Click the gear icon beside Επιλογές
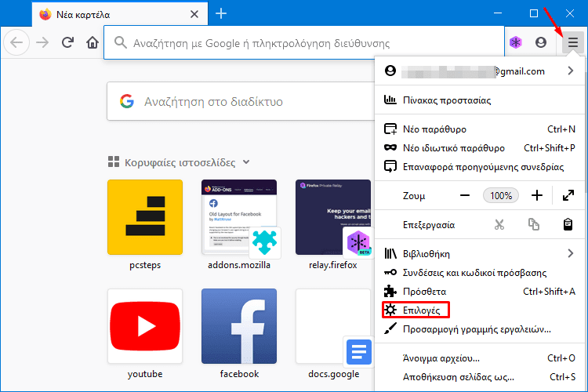 [x=390, y=310]
